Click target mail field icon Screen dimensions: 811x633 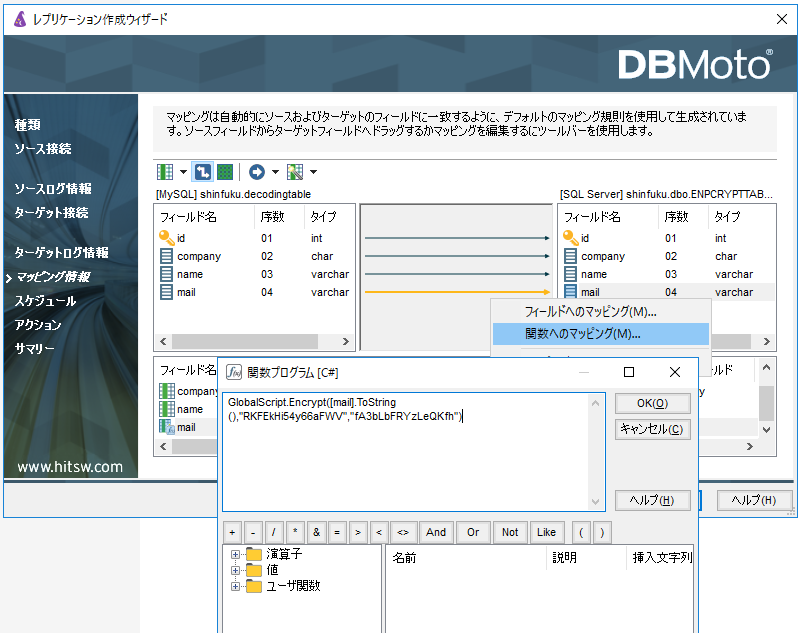[x=570, y=292]
